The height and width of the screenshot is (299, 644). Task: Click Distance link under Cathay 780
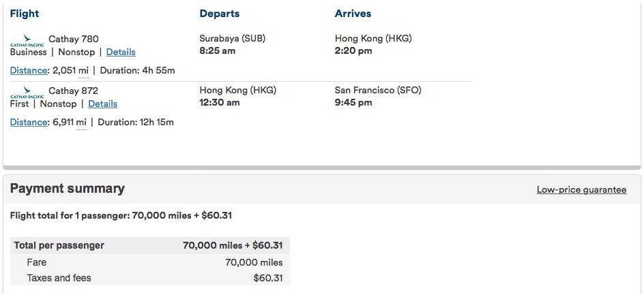click(29, 71)
